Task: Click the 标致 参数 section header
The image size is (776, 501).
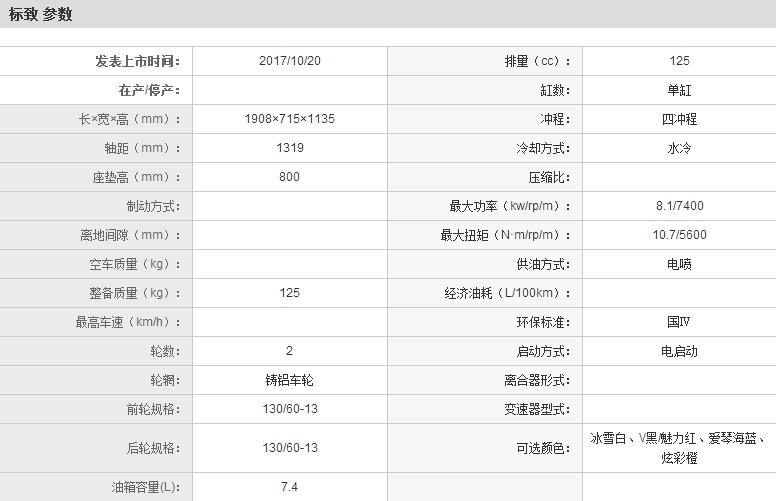Action: 41,14
